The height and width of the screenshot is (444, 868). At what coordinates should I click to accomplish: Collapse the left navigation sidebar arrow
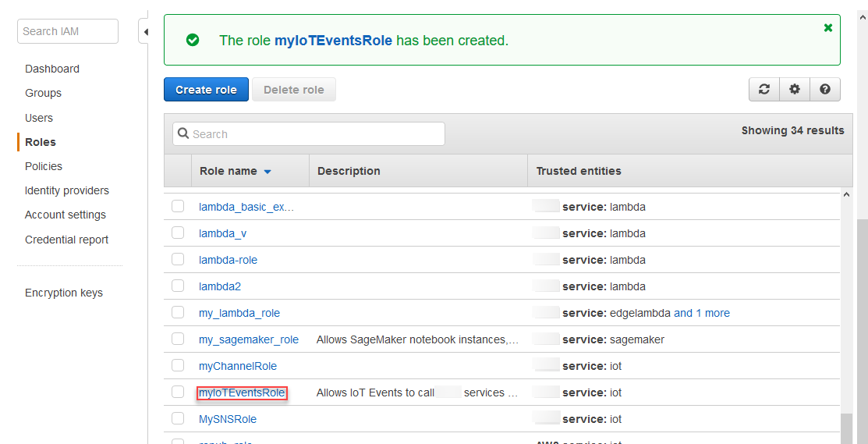[x=145, y=32]
